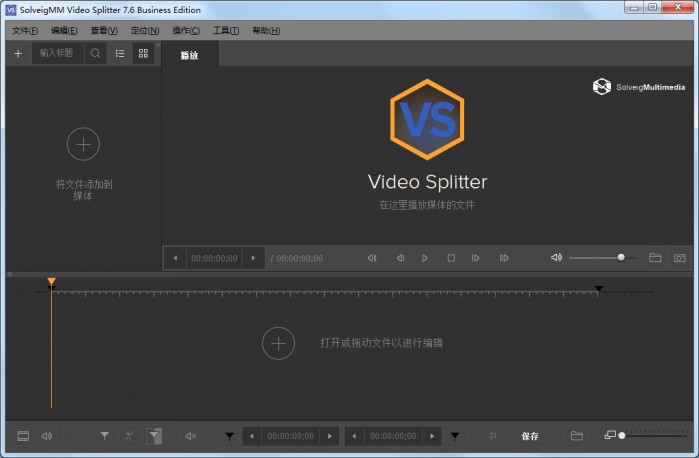This screenshot has height=458, width=699.
Task: Jump to previous marker in player
Action: click(372, 258)
